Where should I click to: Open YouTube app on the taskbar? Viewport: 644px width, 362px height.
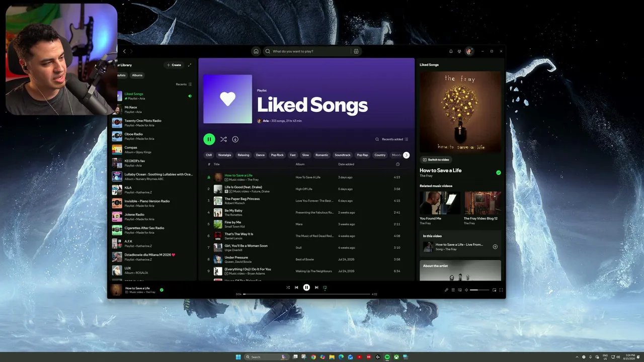tap(359, 357)
